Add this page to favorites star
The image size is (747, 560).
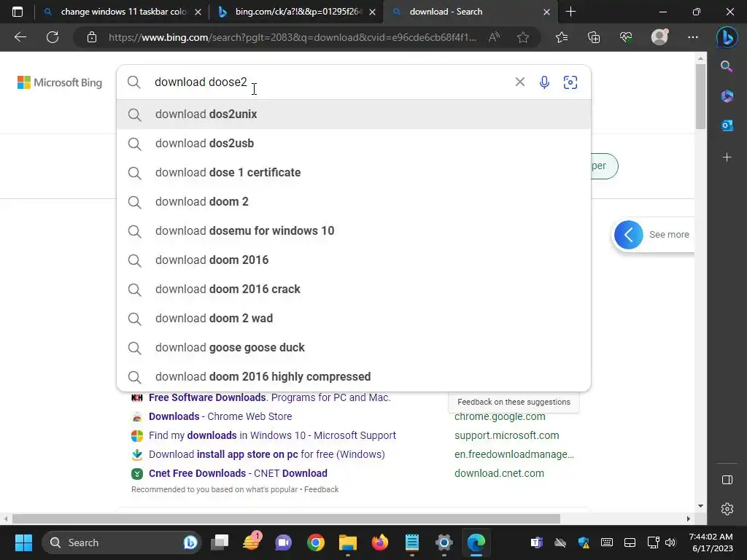click(x=523, y=37)
